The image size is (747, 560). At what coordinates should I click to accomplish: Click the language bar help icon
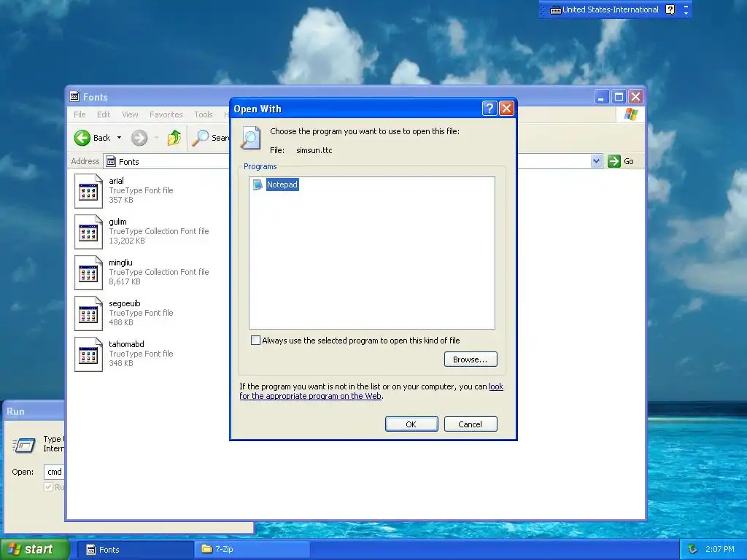point(670,9)
